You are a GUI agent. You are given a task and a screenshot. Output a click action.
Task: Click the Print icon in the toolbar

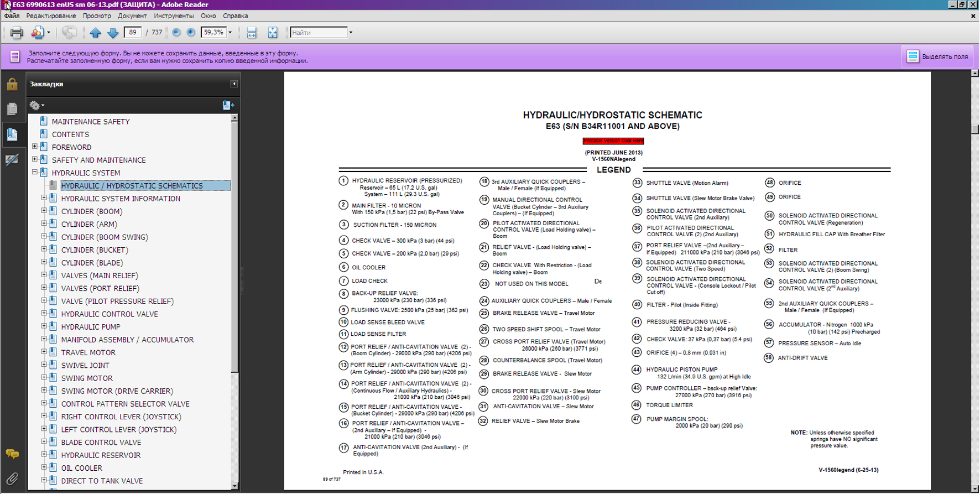(x=17, y=33)
